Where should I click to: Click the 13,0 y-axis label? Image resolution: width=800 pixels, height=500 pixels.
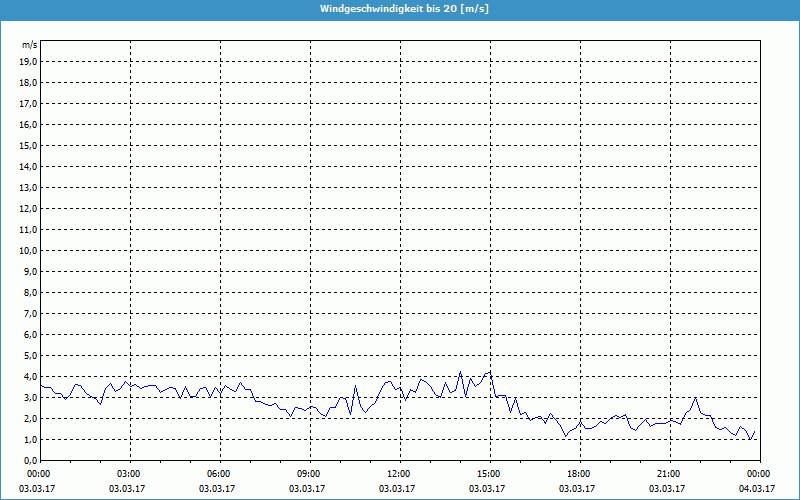[x=28, y=188]
